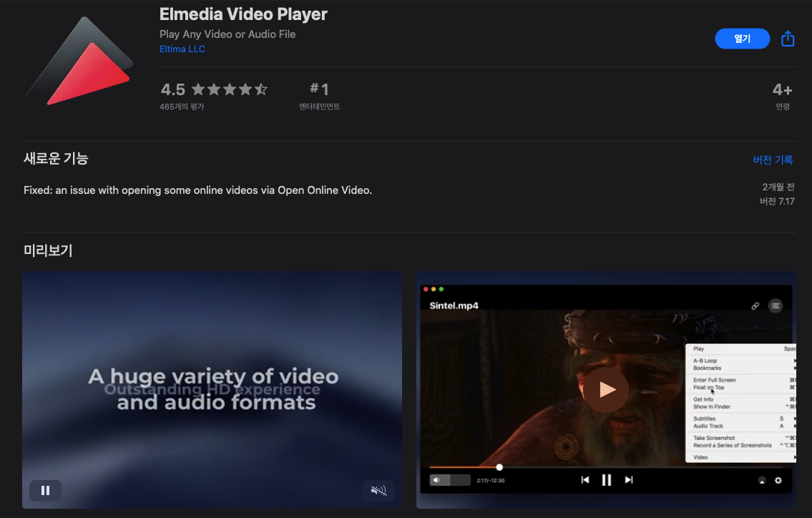Click the 465개의 평가 ratings count
The image size is (812, 518).
tap(182, 107)
